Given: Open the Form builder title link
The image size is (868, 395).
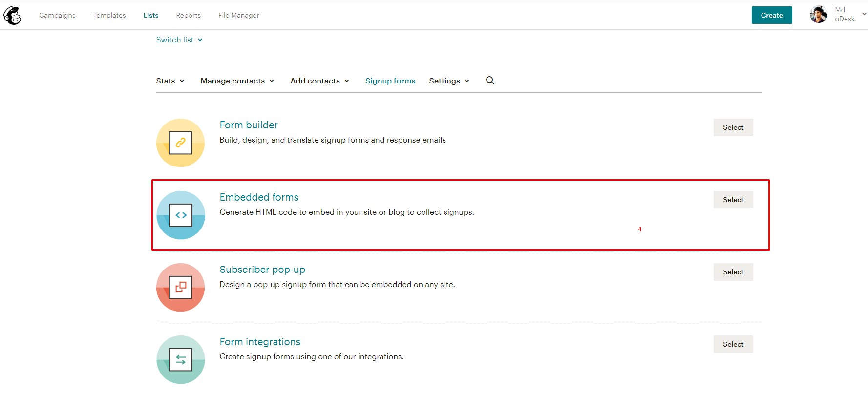Looking at the screenshot, I should point(249,125).
